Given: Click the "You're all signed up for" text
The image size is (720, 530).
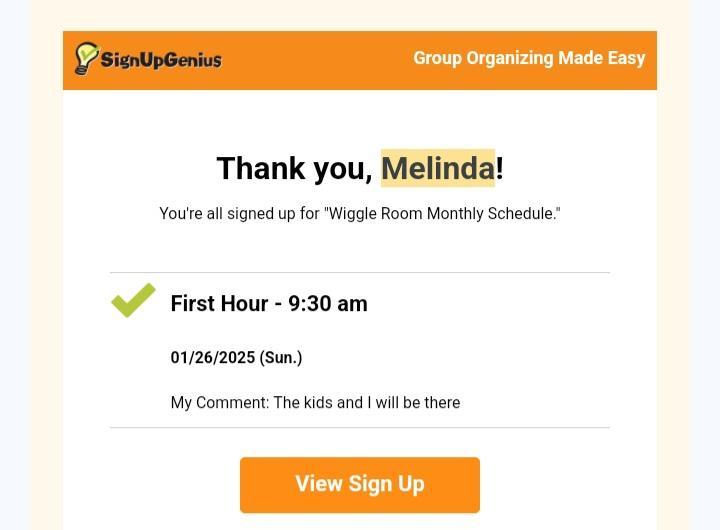Looking at the screenshot, I should pyautogui.click(x=239, y=214).
